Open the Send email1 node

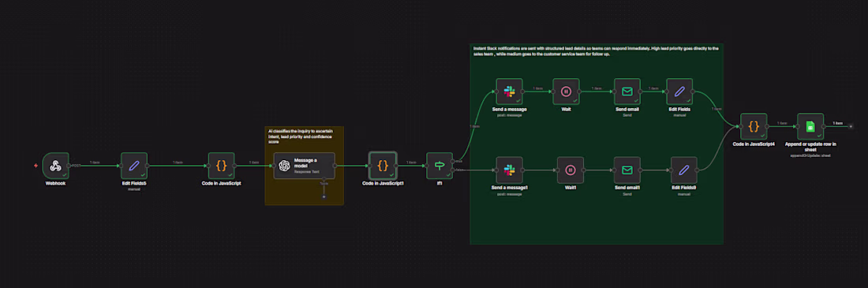[627, 170]
